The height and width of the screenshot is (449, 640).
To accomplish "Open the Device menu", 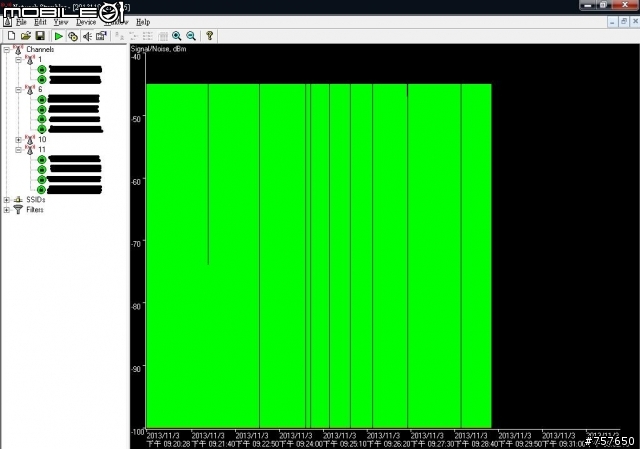I will tap(86, 22).
